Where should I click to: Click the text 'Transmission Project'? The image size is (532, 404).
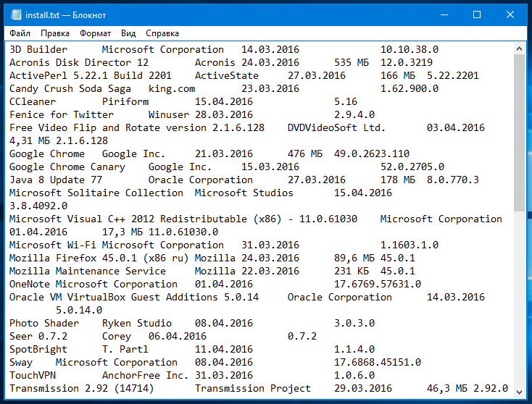253,388
